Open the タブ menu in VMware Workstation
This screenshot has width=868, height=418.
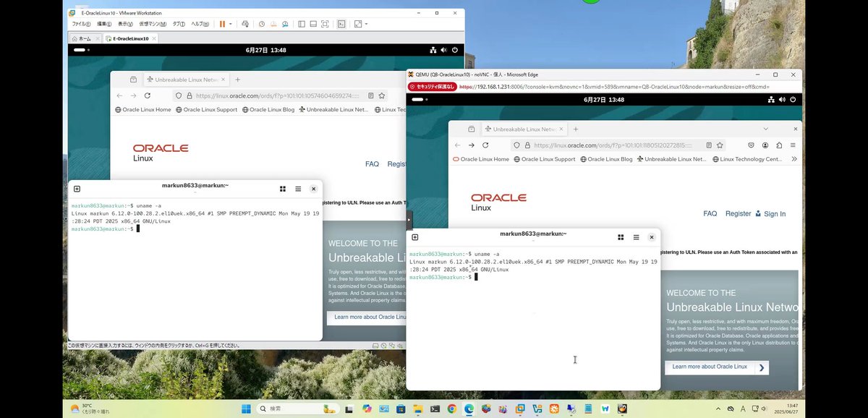coord(179,24)
